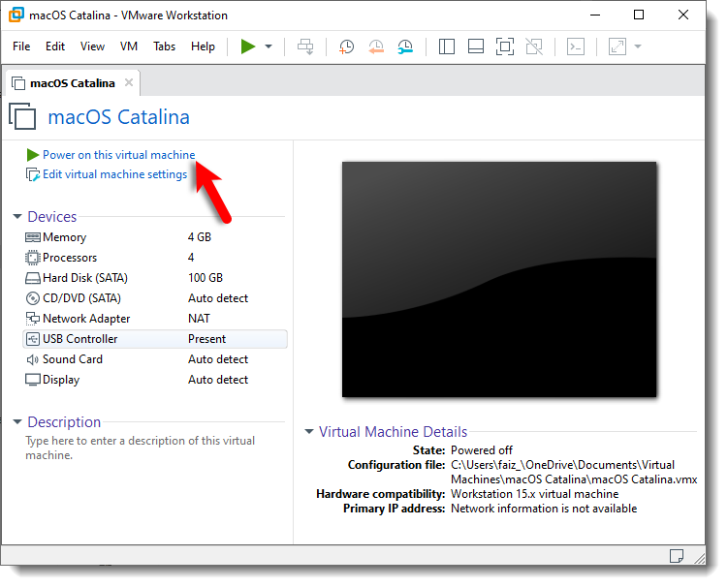The width and height of the screenshot is (728, 587).
Task: Select the Sound Card device row
Action: 155,359
